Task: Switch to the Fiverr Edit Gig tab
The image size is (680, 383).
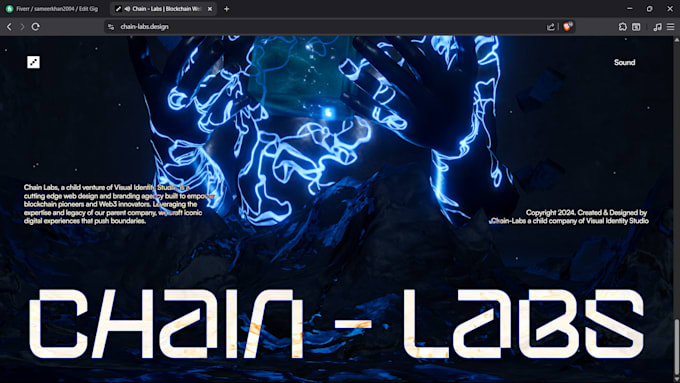Action: (x=52, y=9)
